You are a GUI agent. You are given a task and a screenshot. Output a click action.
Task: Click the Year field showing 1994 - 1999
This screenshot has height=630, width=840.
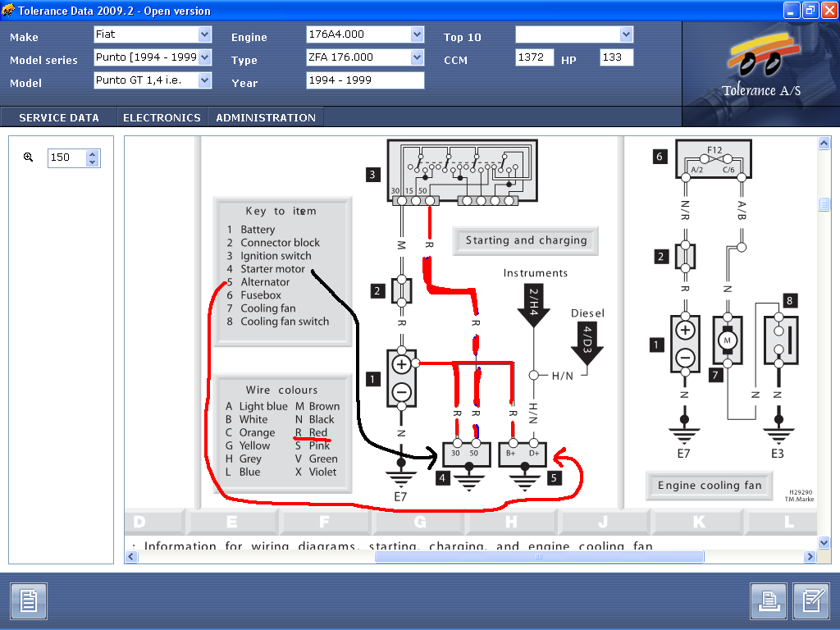tap(365, 80)
